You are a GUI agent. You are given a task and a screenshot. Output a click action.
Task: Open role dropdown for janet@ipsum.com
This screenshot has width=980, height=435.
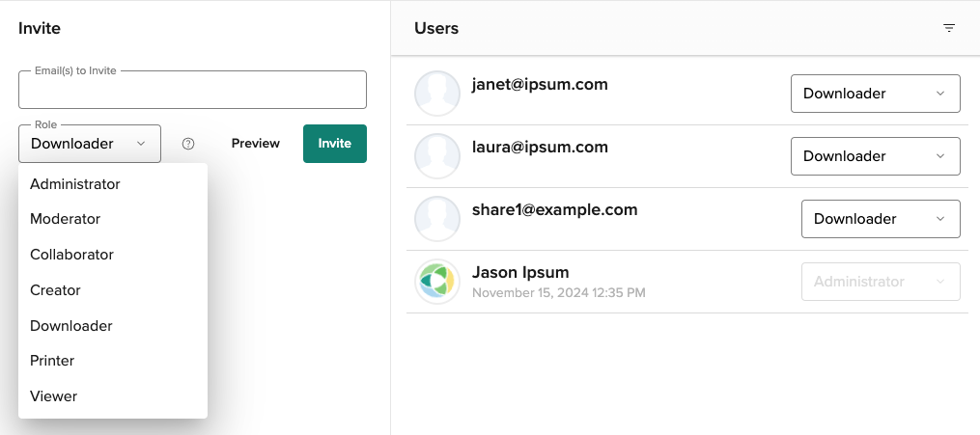pyautogui.click(x=875, y=94)
